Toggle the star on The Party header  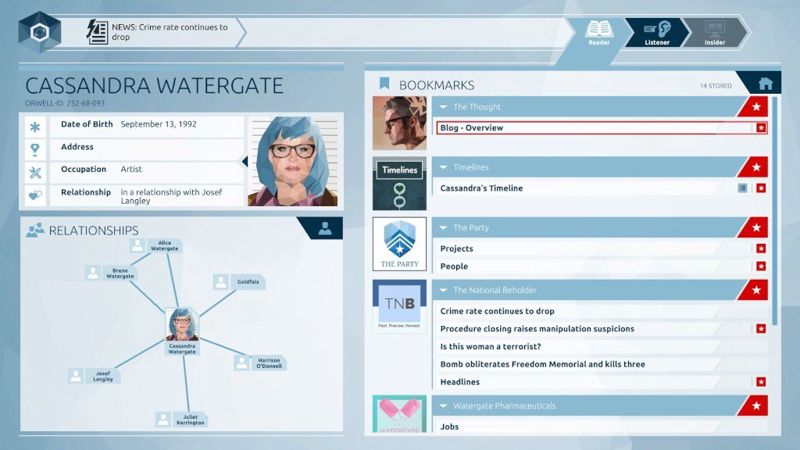756,228
